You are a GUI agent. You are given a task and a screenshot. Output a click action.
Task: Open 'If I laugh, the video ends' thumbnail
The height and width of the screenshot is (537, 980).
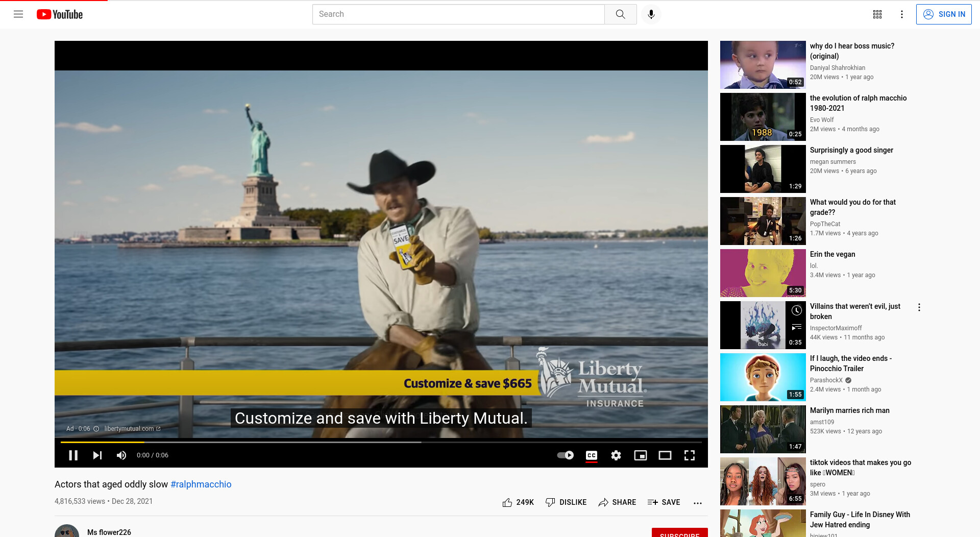[x=763, y=377]
